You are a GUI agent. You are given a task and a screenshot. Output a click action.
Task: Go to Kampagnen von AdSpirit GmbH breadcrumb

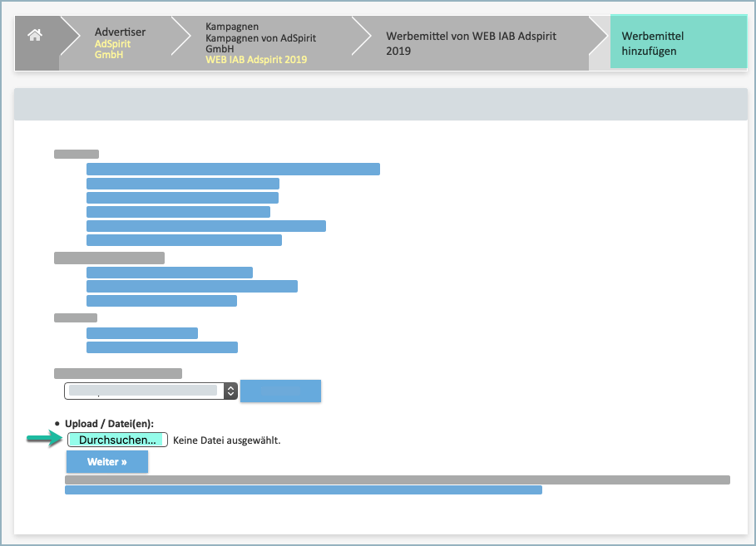click(260, 38)
